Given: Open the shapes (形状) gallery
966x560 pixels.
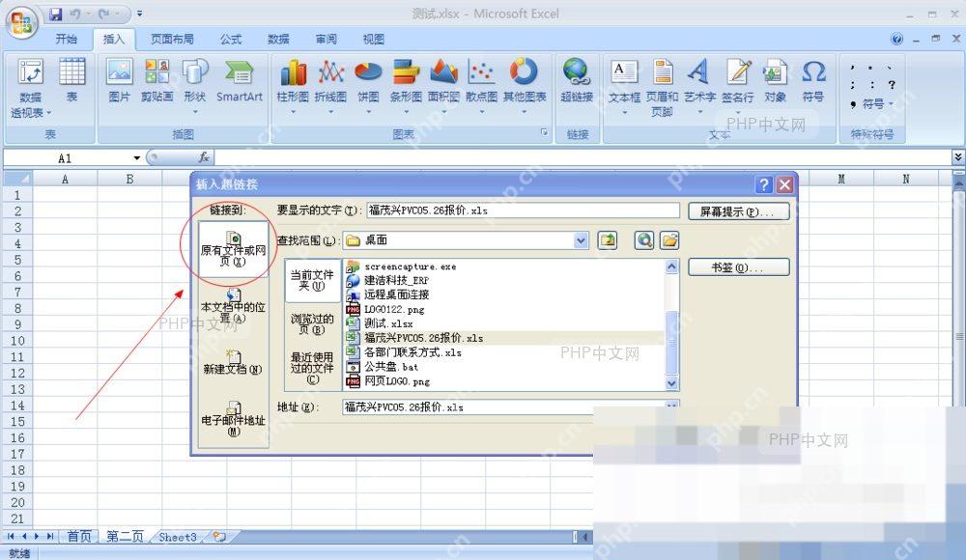Looking at the screenshot, I should click(195, 85).
